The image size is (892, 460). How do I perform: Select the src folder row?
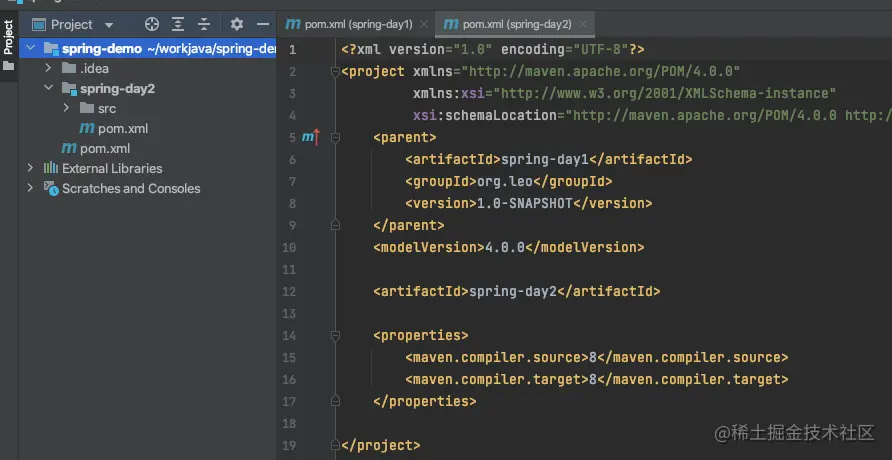point(148,108)
